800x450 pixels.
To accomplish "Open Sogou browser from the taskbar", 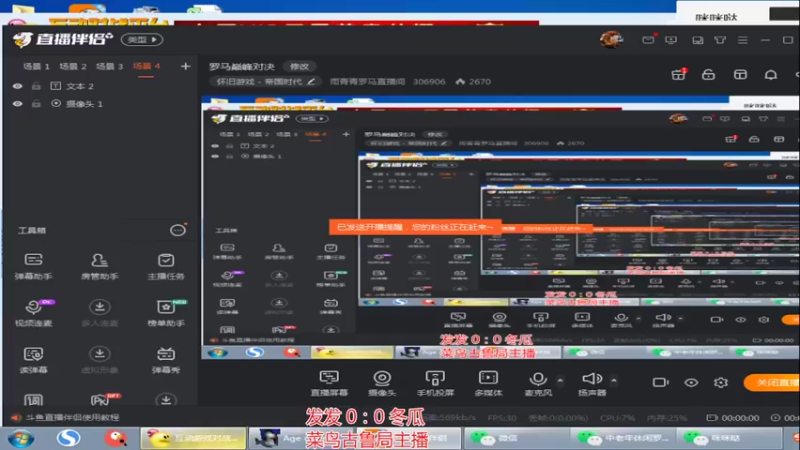I will (68, 438).
